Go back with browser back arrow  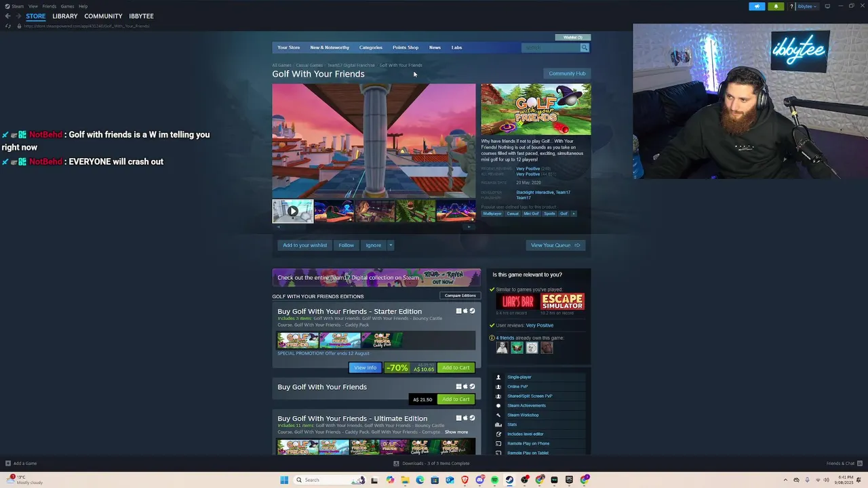pos(7,16)
